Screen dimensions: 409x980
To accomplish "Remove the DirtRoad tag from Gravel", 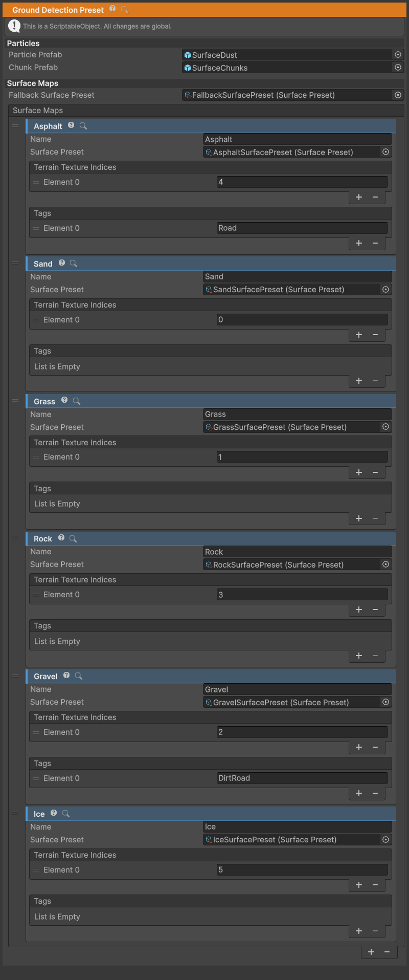I will [375, 793].
